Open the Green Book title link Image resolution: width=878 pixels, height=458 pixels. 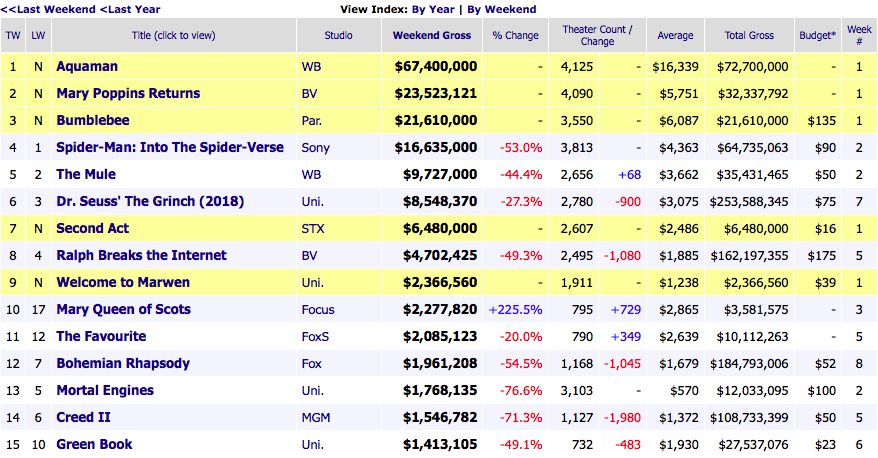94,444
